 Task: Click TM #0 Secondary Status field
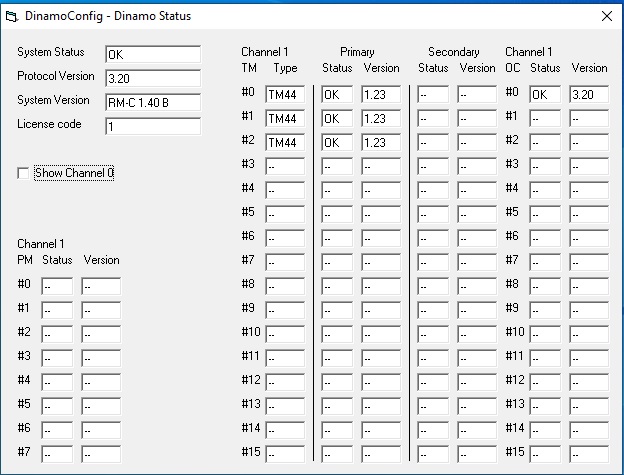pos(434,95)
